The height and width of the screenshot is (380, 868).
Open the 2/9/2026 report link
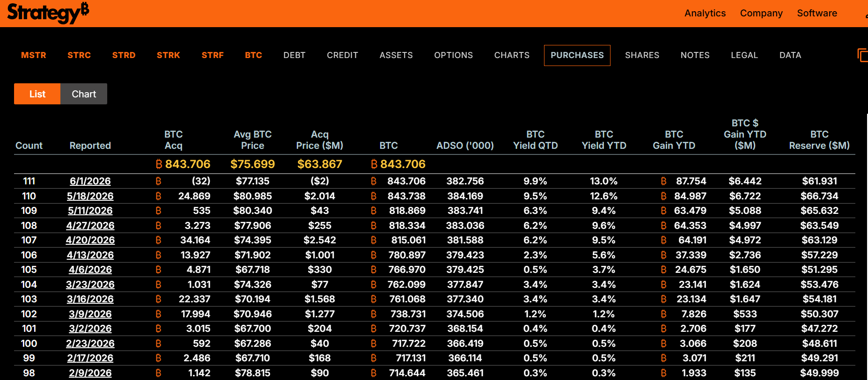(90, 373)
